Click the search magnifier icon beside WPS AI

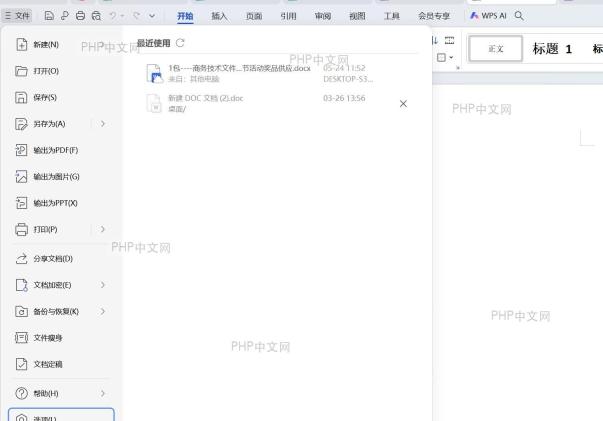519,16
